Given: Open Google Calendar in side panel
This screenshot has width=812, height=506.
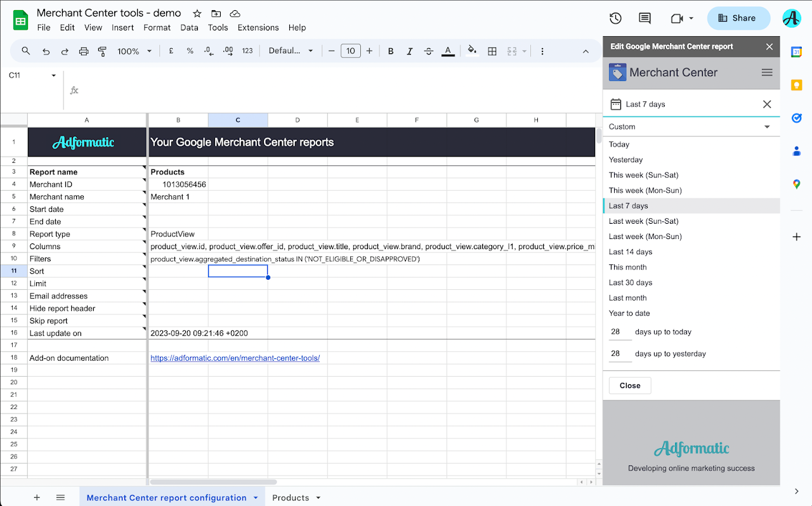Looking at the screenshot, I should point(796,52).
